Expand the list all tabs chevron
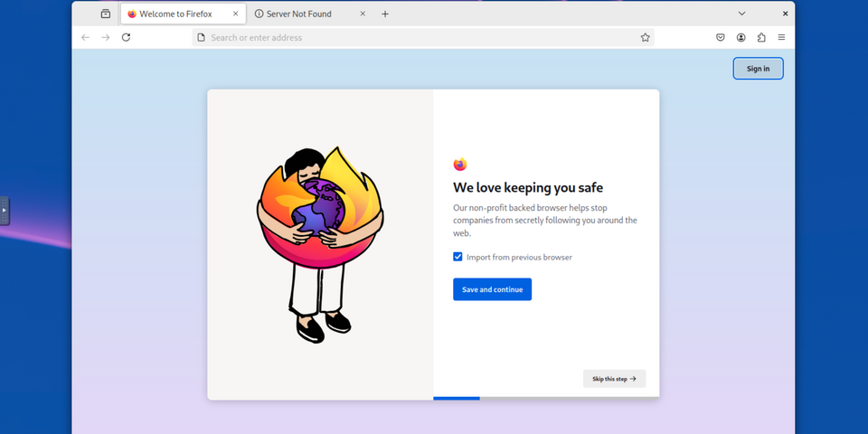The image size is (868, 434). pyautogui.click(x=741, y=14)
